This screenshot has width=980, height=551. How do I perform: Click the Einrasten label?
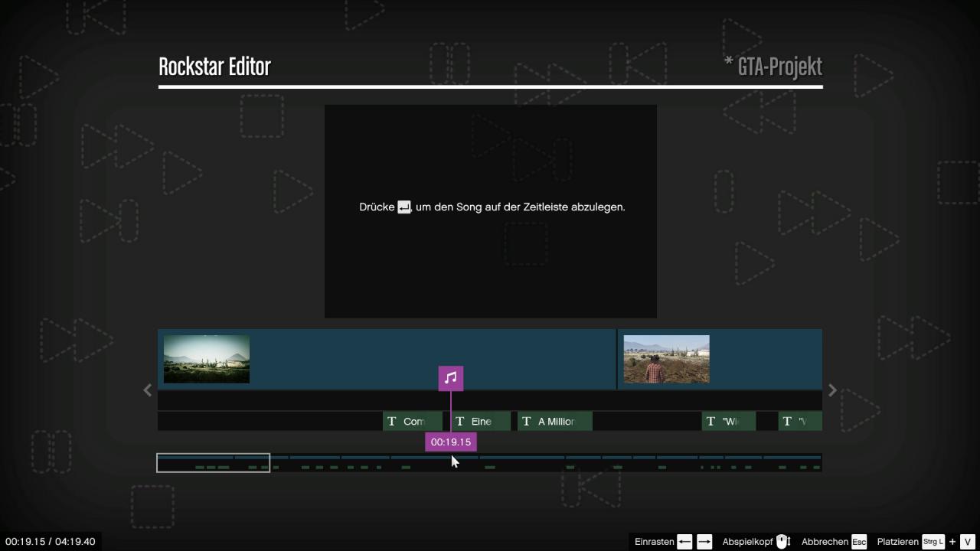[x=654, y=542]
